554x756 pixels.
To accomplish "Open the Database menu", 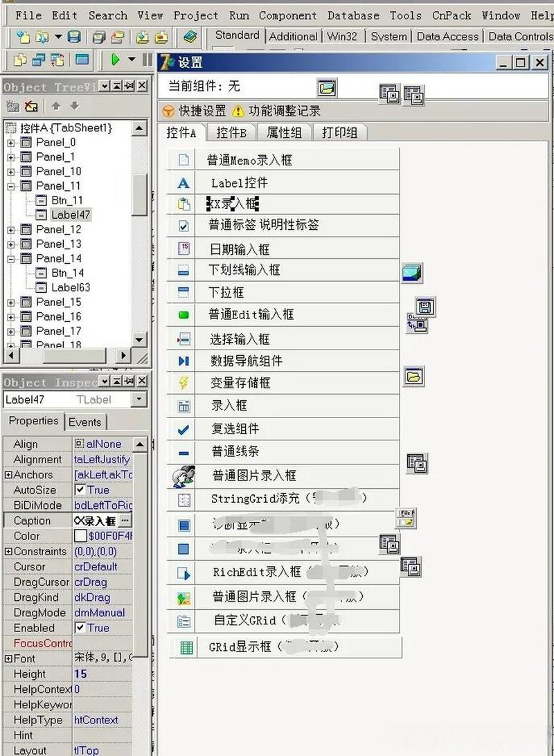I will 353,15.
